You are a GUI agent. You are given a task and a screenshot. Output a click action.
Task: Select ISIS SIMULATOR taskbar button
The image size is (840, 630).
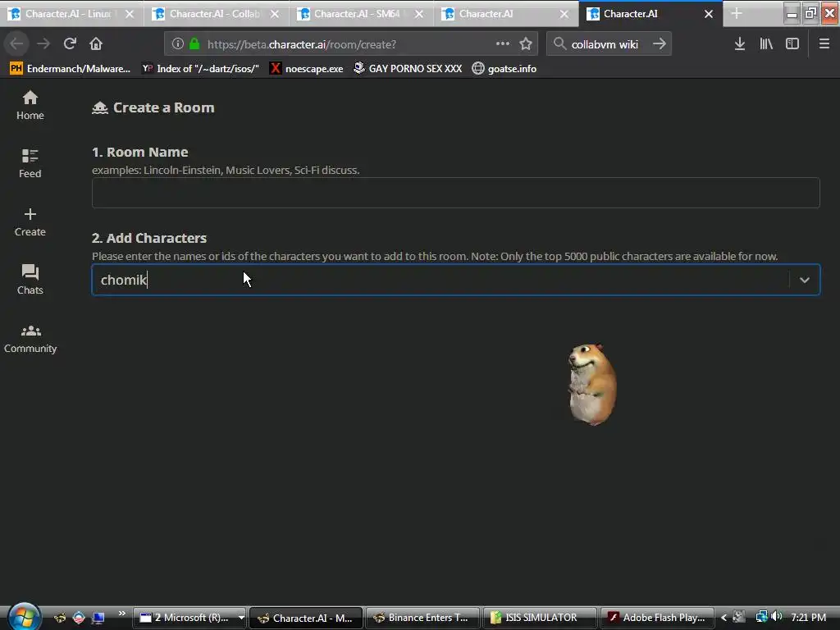540,618
